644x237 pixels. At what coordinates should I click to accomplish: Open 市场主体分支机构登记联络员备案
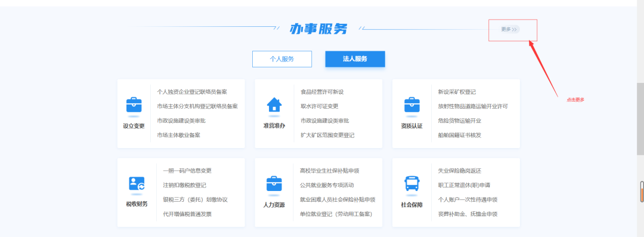[x=197, y=106]
